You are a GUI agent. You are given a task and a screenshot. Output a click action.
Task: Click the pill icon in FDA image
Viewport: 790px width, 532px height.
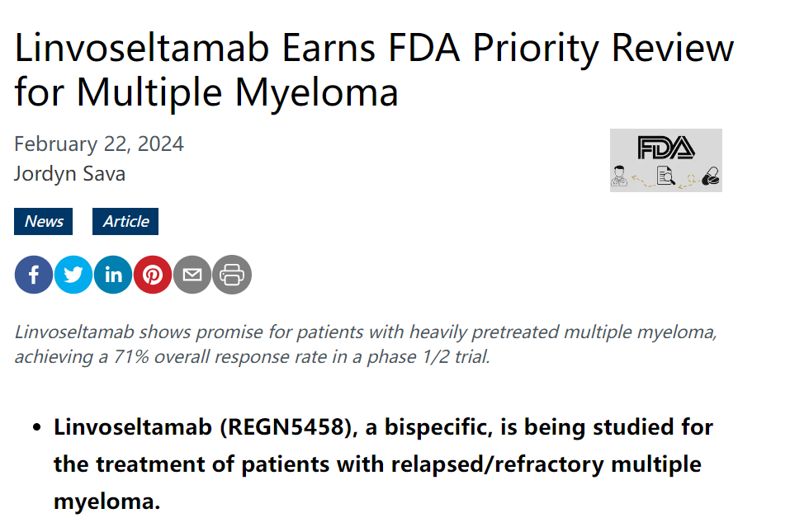[x=711, y=177]
